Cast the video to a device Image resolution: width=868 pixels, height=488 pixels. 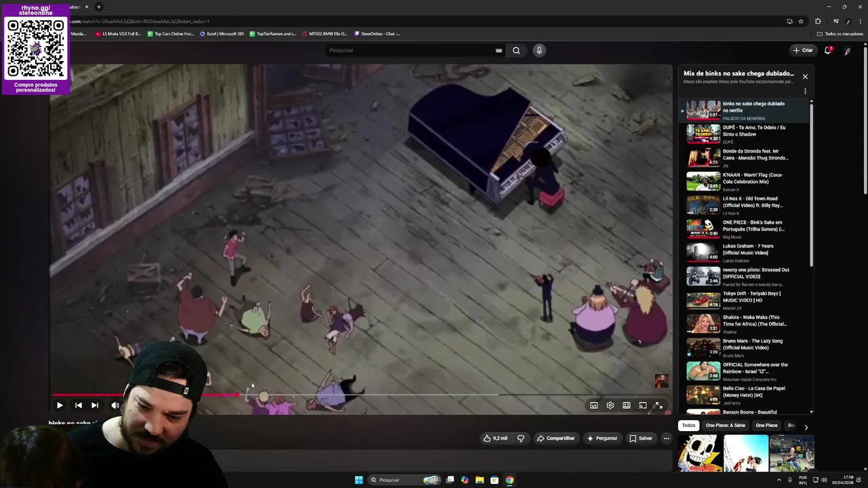point(643,405)
